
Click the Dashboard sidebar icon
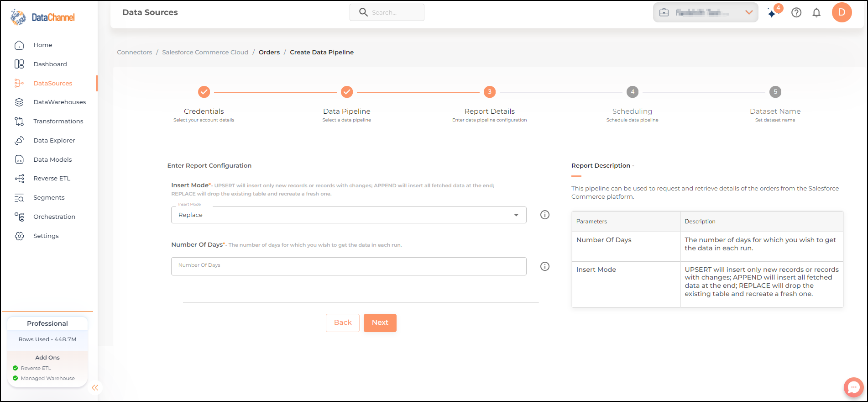[19, 64]
